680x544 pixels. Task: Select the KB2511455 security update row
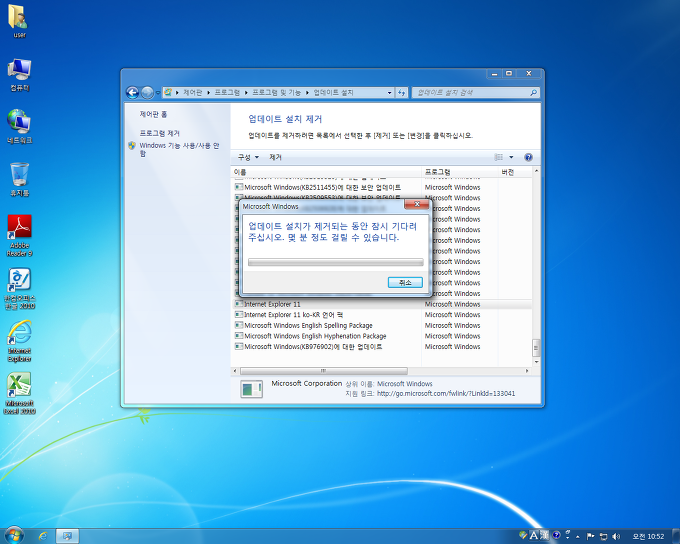tap(382, 187)
